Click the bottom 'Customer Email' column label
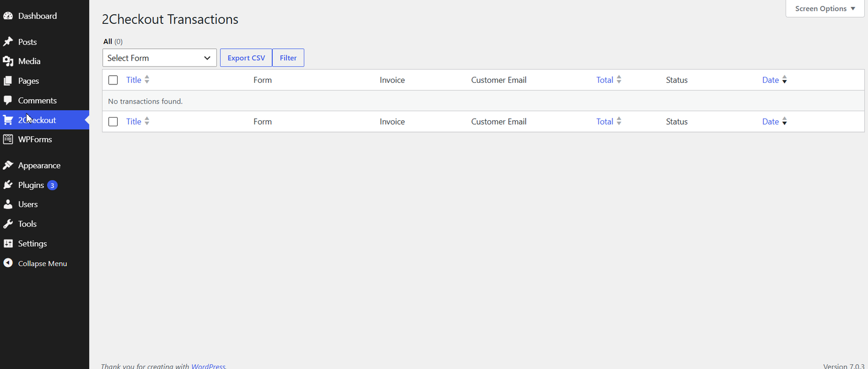The image size is (868, 369). click(499, 121)
